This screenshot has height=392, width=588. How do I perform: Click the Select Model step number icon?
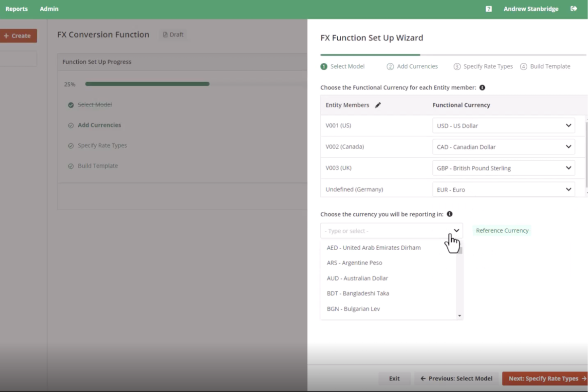[324, 67]
